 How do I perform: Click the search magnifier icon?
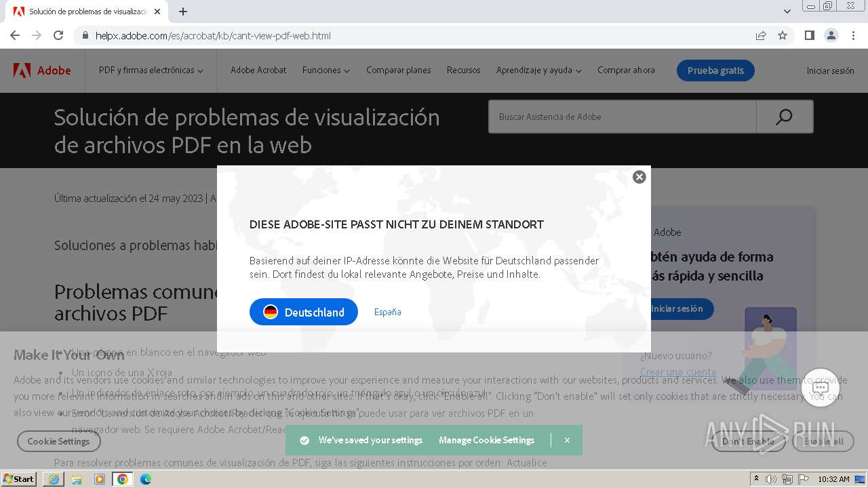784,117
